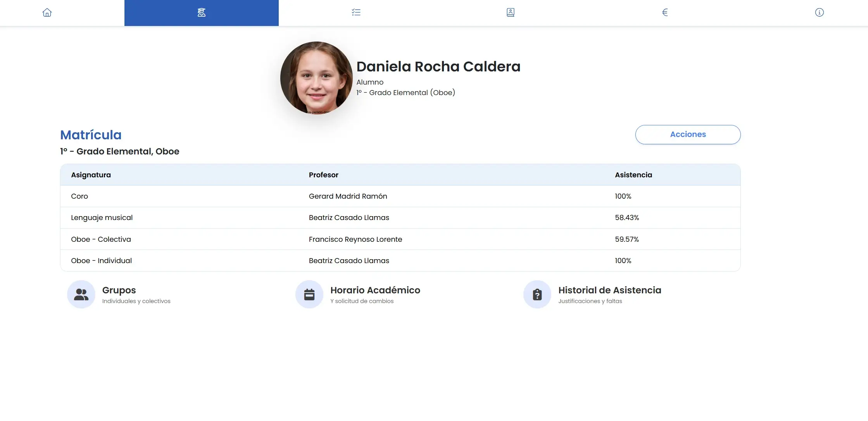
Task: Switch to the active student graduation-cap tab
Action: pos(201,12)
